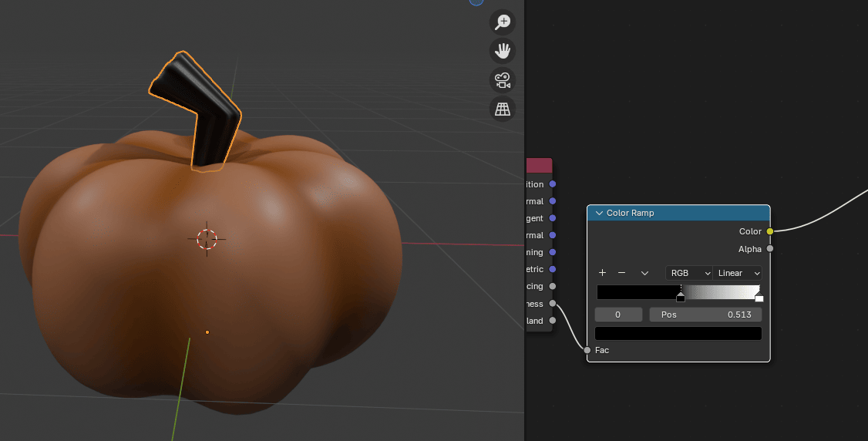Click the yellow Color output socket

tap(769, 231)
